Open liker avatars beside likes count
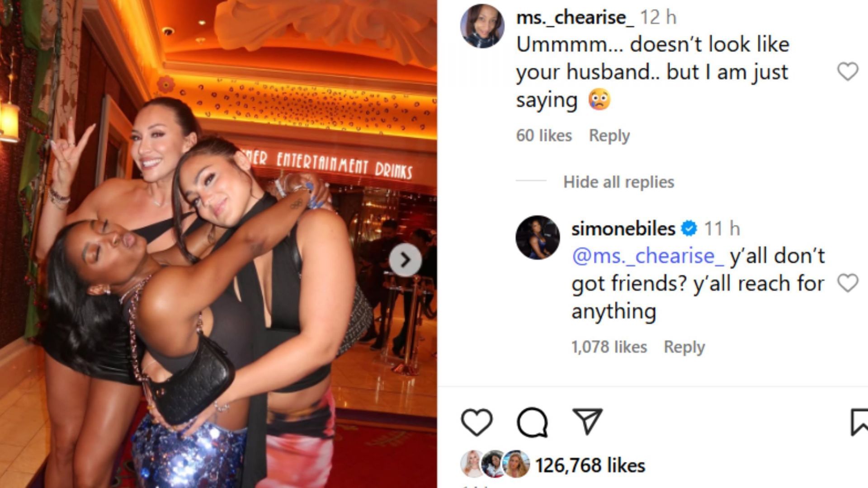The width and height of the screenshot is (868, 488). (495, 464)
